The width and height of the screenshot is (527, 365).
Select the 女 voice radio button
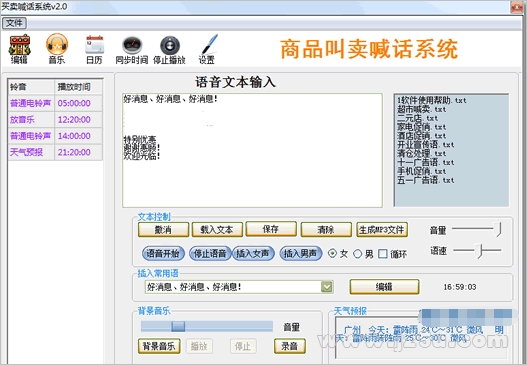[332, 253]
